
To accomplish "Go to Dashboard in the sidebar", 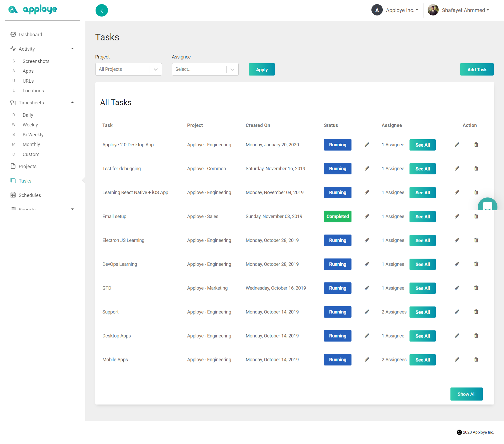I will click(26, 35).
